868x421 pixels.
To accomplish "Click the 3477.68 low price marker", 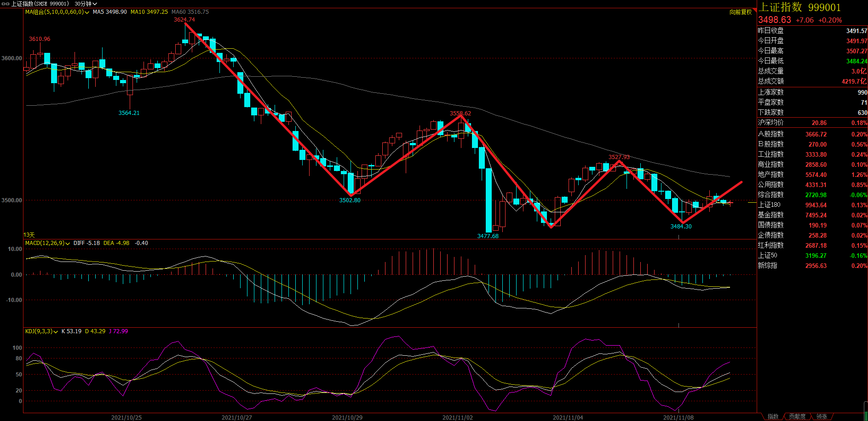I will point(488,236).
